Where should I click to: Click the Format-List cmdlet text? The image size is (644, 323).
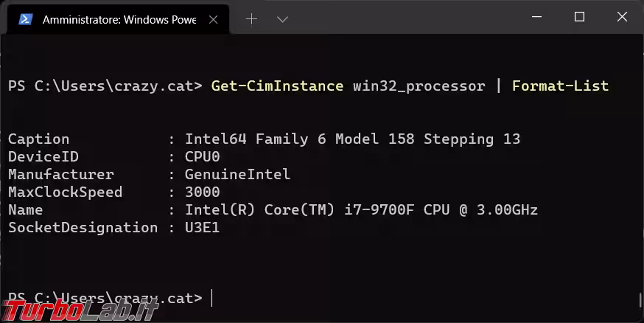pyautogui.click(x=560, y=86)
